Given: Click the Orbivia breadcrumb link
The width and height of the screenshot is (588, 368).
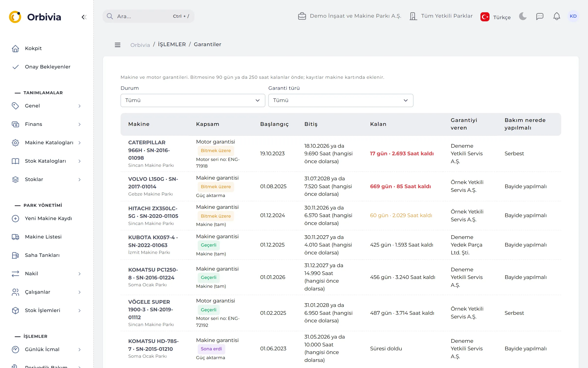Looking at the screenshot, I should pyautogui.click(x=140, y=45).
